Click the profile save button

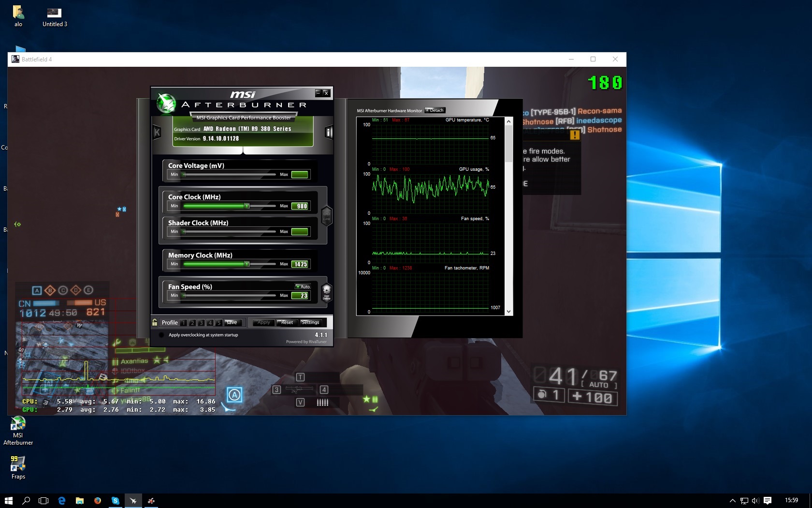pos(232,322)
